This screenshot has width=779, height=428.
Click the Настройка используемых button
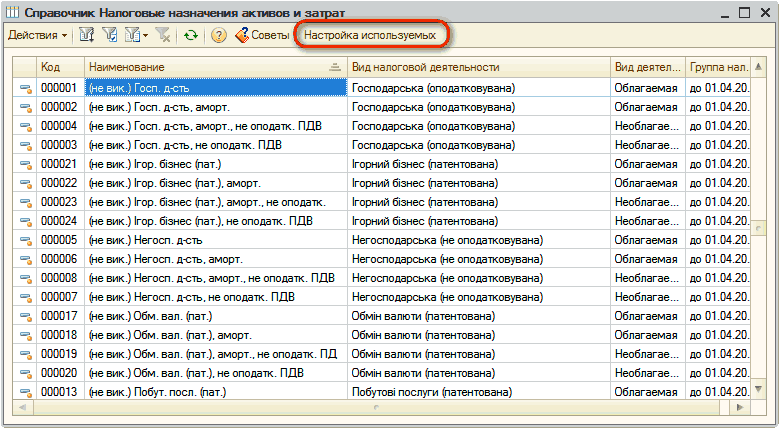(371, 36)
